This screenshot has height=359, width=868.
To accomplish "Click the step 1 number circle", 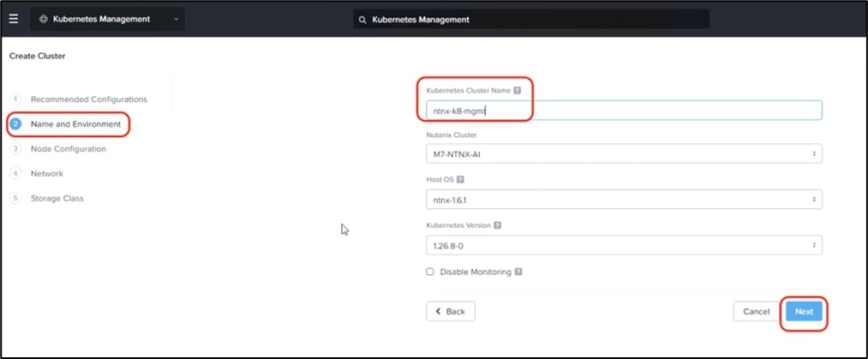I will [15, 99].
